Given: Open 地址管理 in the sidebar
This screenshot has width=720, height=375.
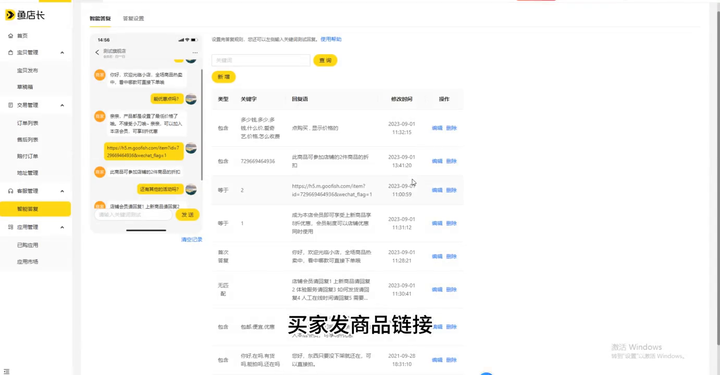Looking at the screenshot, I should [28, 173].
